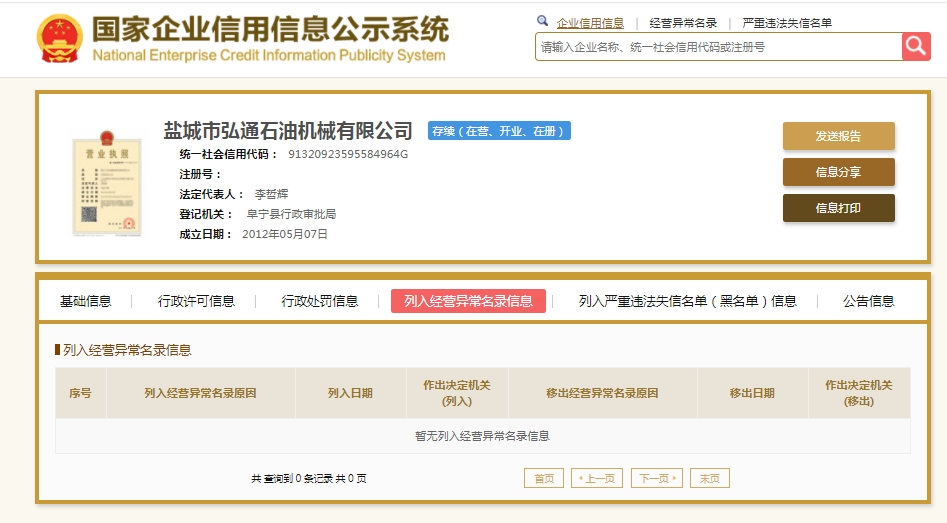947x523 pixels.
Task: Click the 信息打印 button
Action: tap(838, 208)
